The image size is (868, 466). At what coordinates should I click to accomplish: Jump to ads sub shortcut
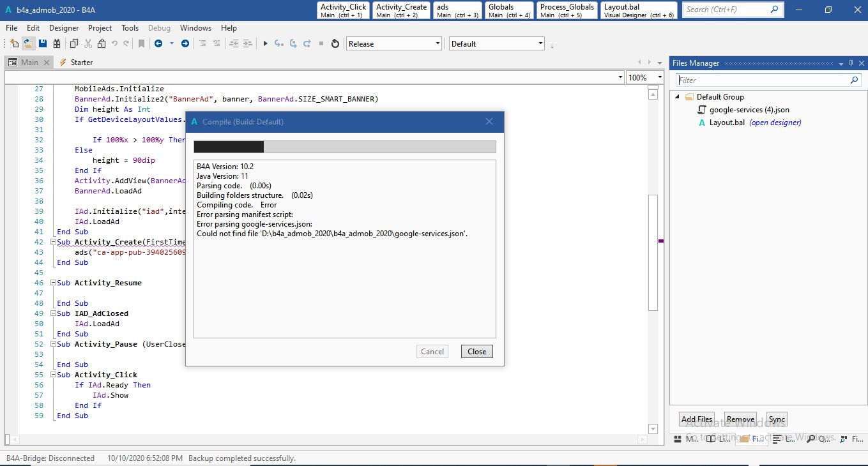(457, 10)
